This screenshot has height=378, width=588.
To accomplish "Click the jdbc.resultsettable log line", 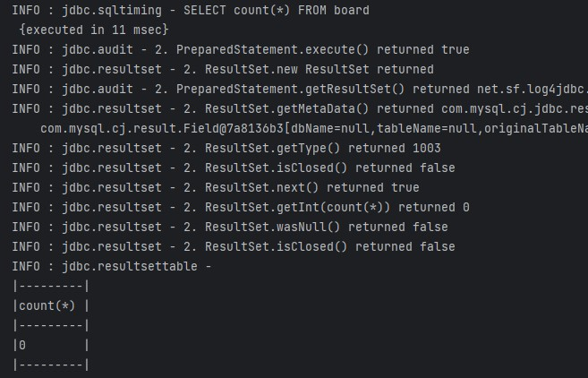I will coord(112,267).
